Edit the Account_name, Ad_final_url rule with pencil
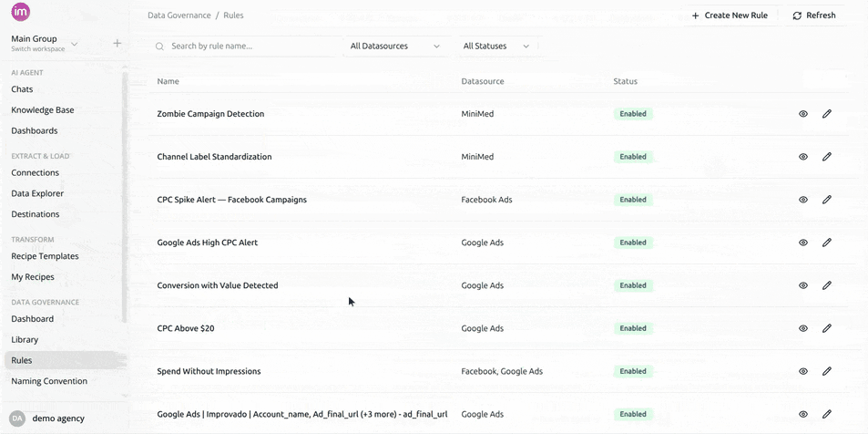868x434 pixels. 826,414
